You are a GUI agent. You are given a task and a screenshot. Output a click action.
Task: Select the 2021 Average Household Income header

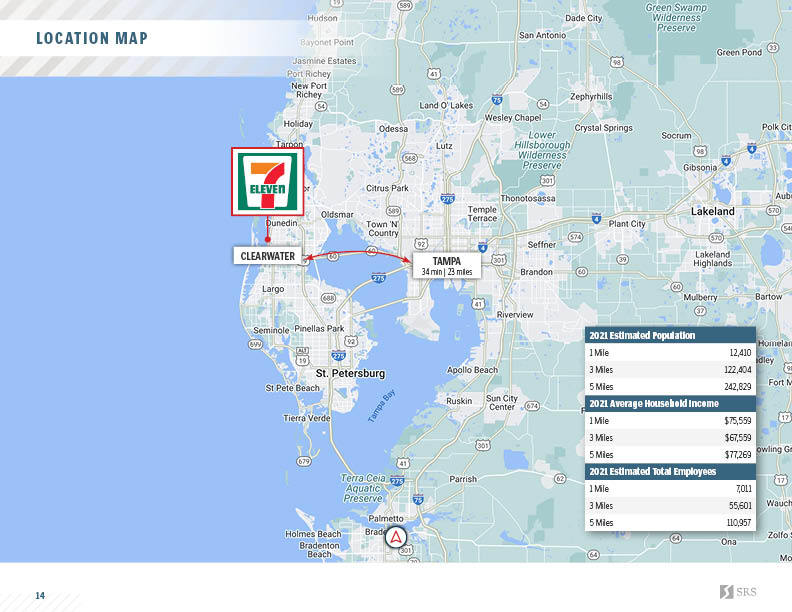pyautogui.click(x=670, y=403)
